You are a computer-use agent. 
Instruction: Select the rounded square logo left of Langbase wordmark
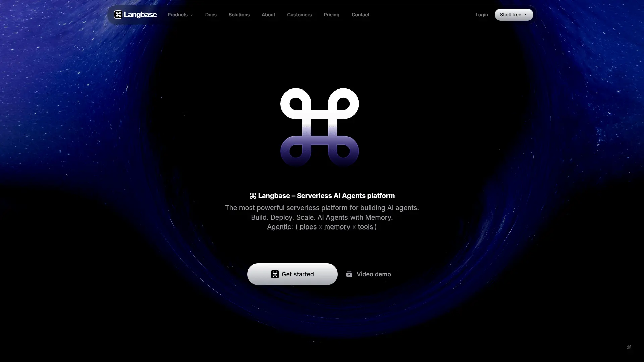[118, 15]
